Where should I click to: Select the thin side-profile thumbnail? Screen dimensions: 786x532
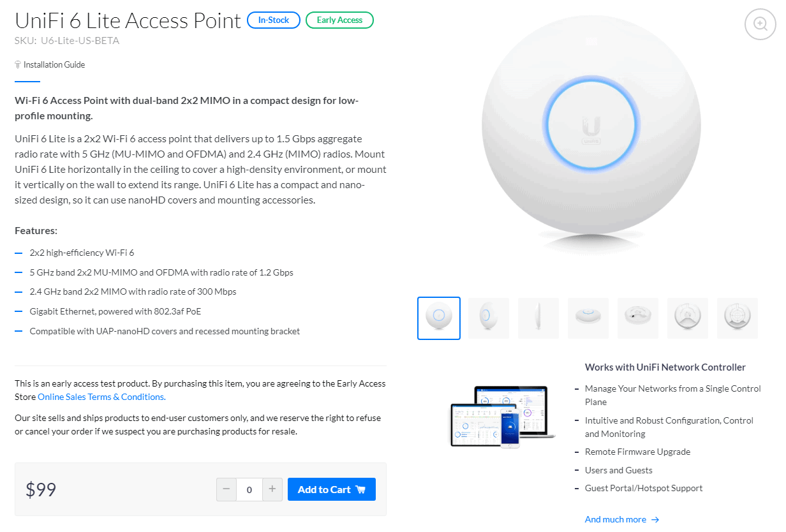pyautogui.click(x=538, y=318)
